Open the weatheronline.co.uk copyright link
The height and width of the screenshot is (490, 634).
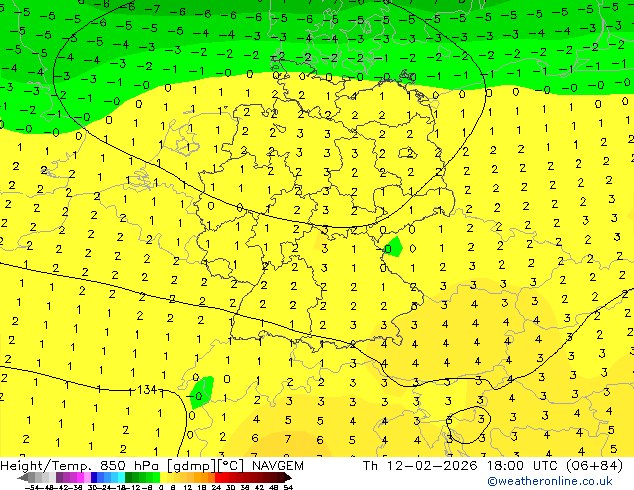tap(550, 481)
